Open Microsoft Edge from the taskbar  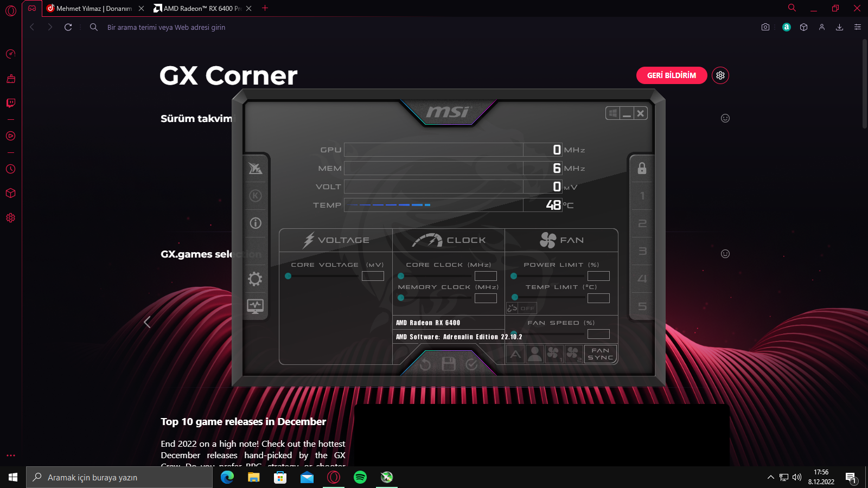pyautogui.click(x=227, y=477)
